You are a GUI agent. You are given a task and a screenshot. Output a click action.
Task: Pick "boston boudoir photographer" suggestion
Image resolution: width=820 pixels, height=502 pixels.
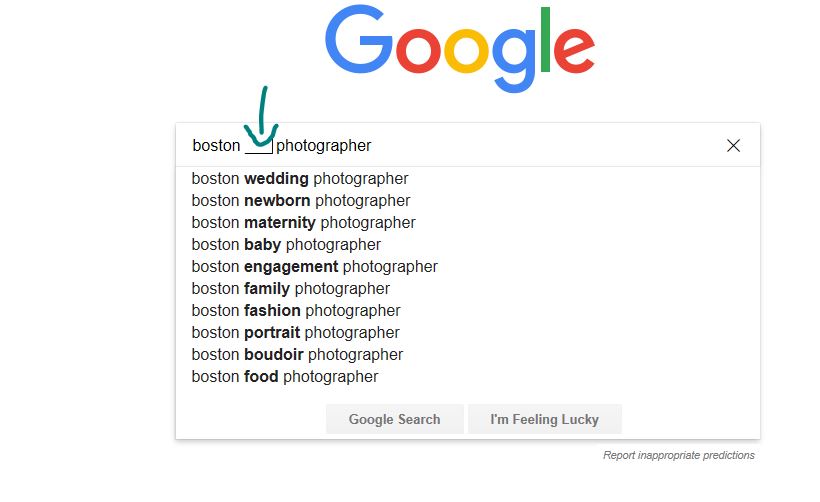[x=468, y=354]
